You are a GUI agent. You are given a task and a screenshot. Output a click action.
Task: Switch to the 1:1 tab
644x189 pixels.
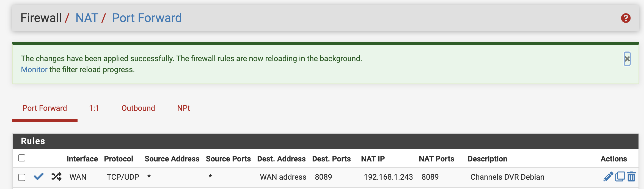94,108
